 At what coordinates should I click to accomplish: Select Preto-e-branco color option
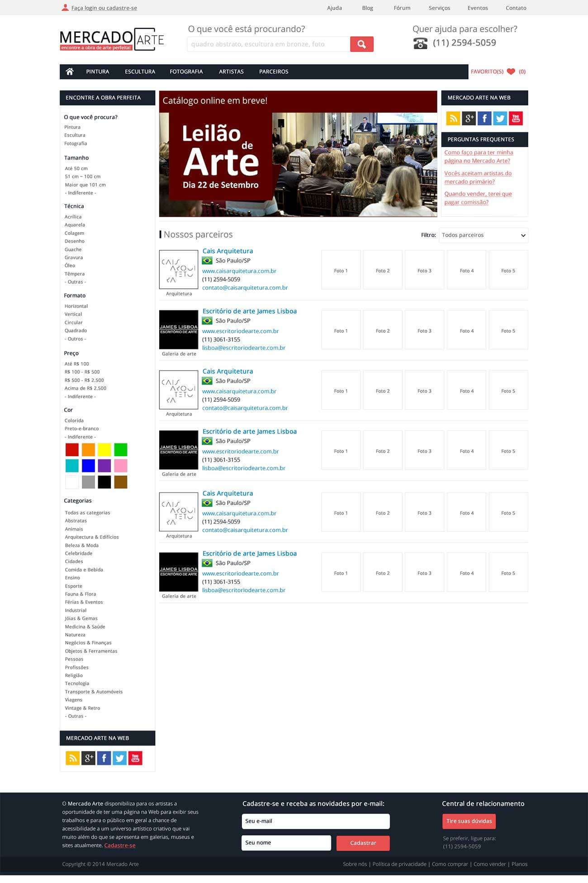(81, 429)
